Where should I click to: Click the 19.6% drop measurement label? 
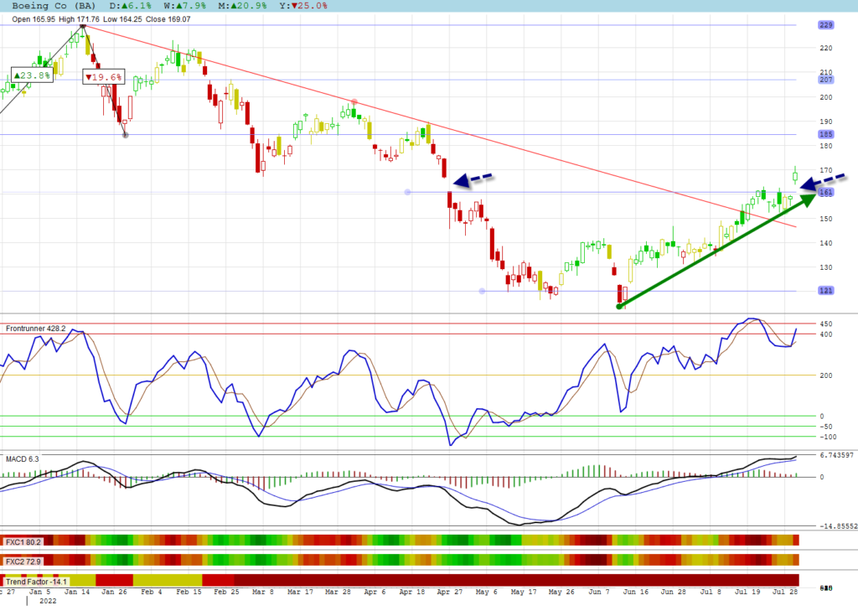click(103, 77)
